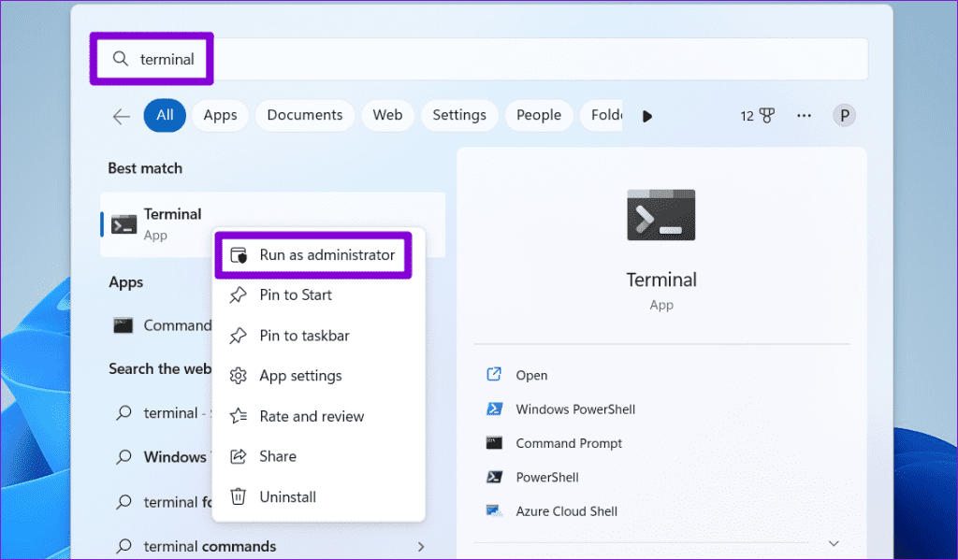Click the back arrow in search header

[x=122, y=116]
